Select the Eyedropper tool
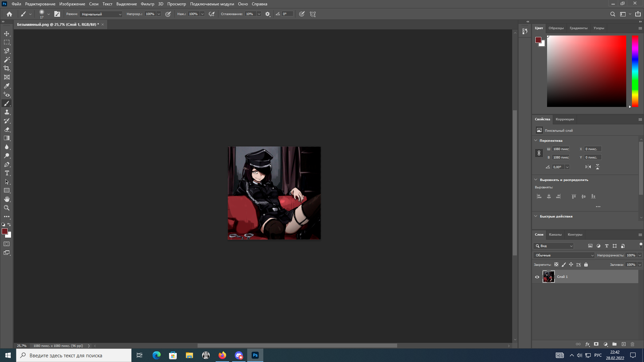644x362 pixels. pyautogui.click(x=7, y=86)
